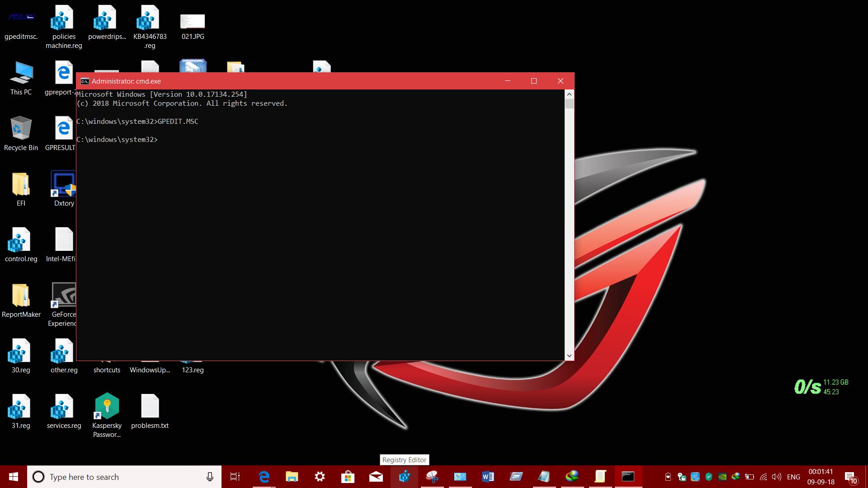Image resolution: width=868 pixels, height=488 pixels.
Task: Click the cmd.exe taskbar icon
Action: (628, 477)
